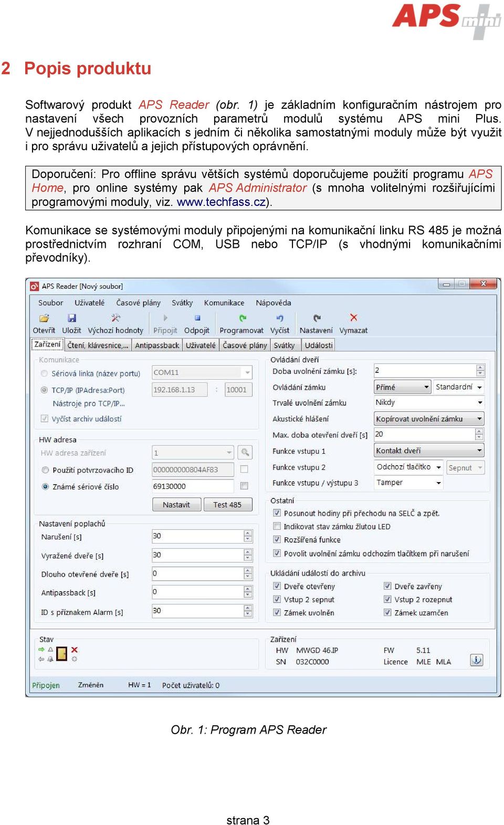504x825 pixels.
Task: Toggle Povolit uvolnění zámku odchozím tlačítkem
Action: 277,553
